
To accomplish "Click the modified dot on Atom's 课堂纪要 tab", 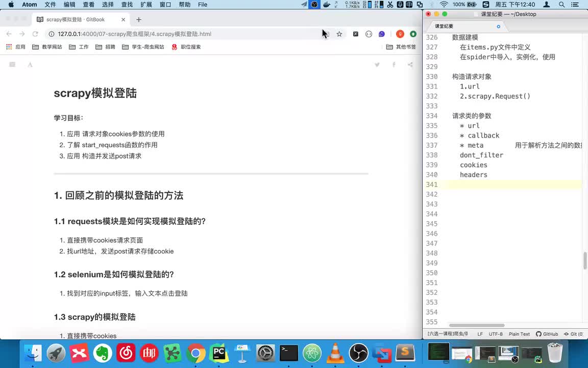I will (x=498, y=26).
